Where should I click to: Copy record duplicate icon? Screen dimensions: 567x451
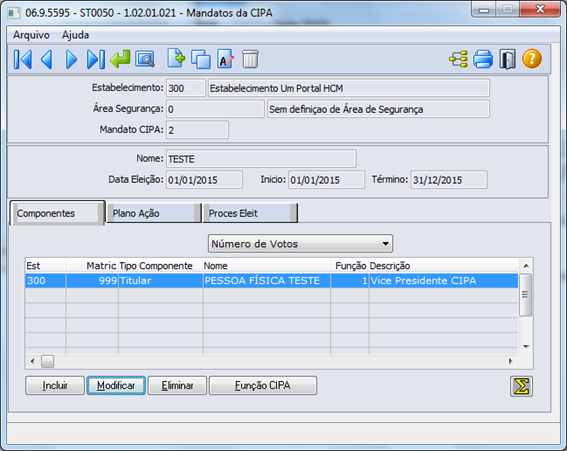[201, 59]
